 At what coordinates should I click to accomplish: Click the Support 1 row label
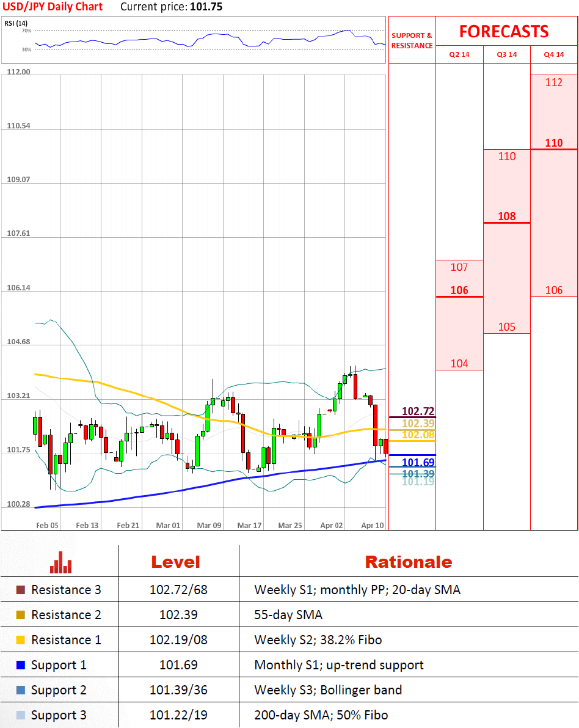click(59, 665)
